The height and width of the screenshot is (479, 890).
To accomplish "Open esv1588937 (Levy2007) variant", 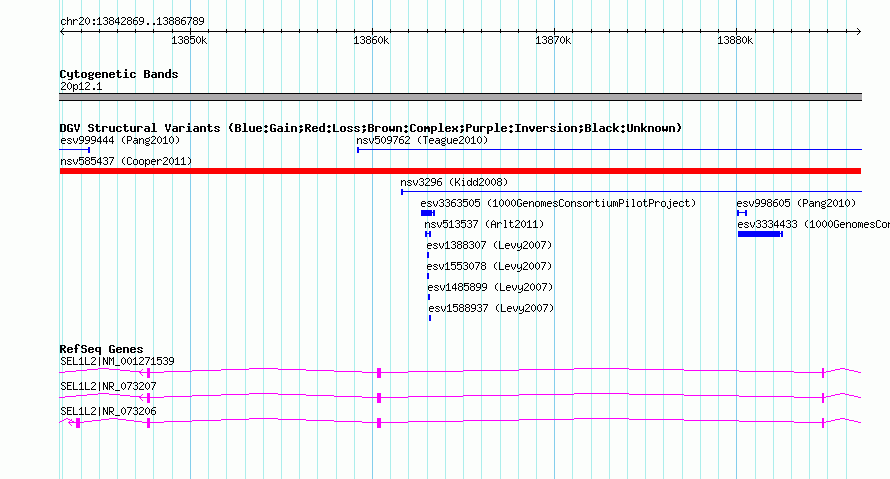I will click(x=491, y=308).
